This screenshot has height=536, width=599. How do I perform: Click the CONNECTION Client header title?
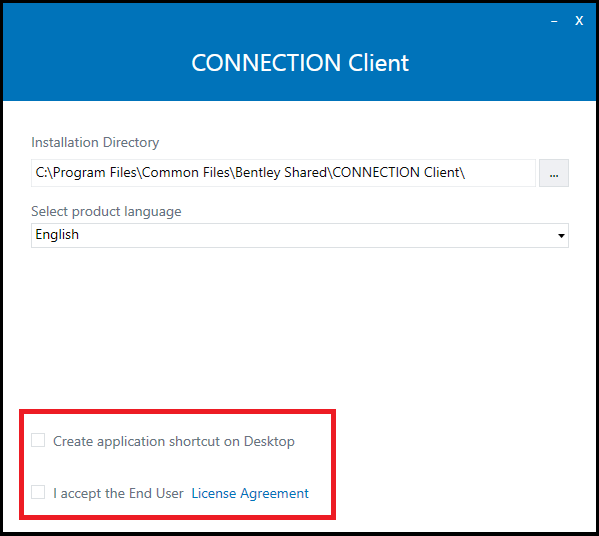coord(300,63)
